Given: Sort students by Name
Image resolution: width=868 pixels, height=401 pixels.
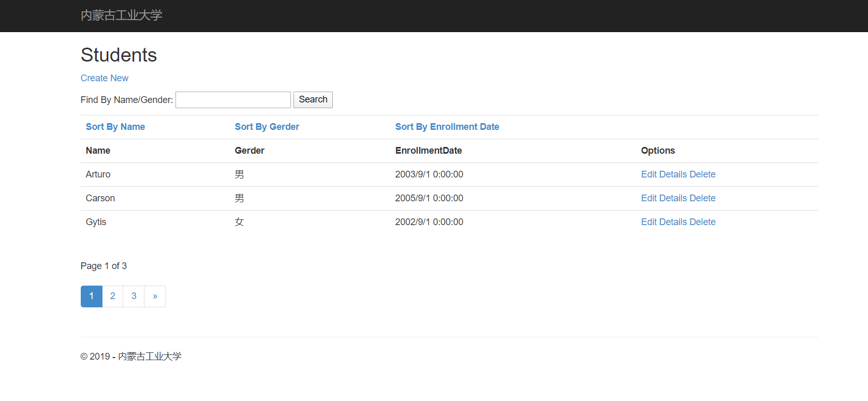Looking at the screenshot, I should pyautogui.click(x=115, y=127).
